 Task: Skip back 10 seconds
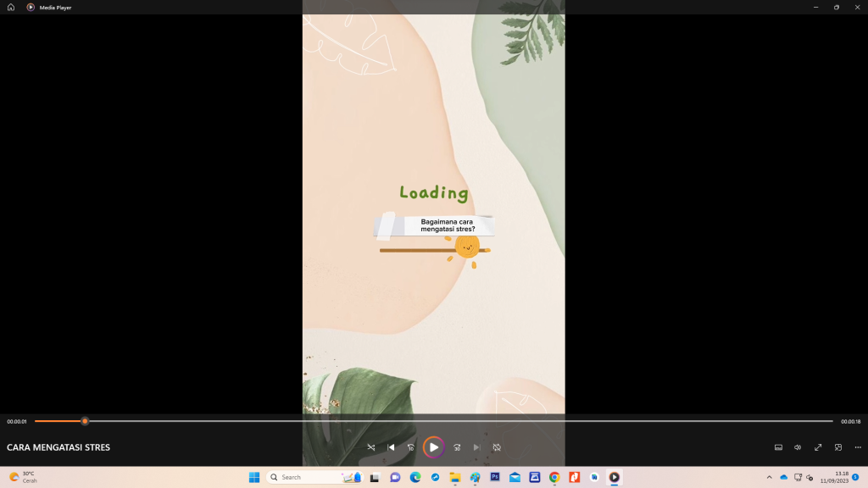(x=411, y=447)
